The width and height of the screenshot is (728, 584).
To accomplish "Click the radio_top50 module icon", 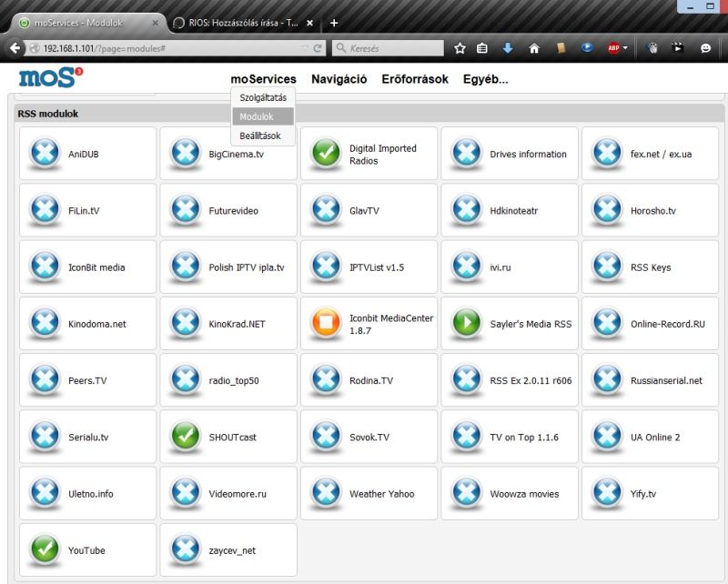I will pos(186,378).
